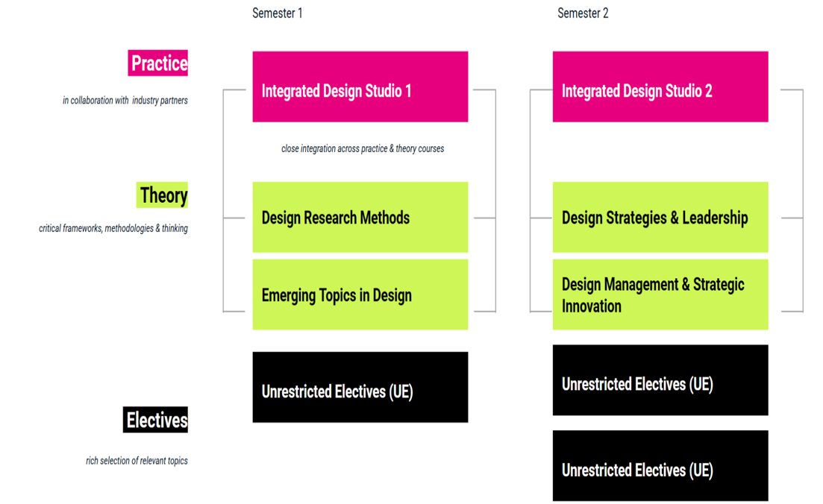
Task: Click the pink Practice label
Action: click(x=158, y=63)
